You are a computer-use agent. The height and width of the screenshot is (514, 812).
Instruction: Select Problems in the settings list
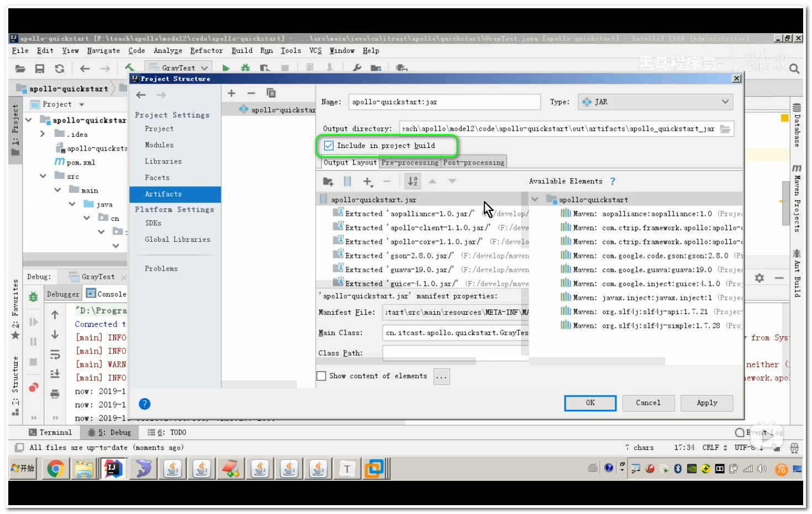click(161, 269)
